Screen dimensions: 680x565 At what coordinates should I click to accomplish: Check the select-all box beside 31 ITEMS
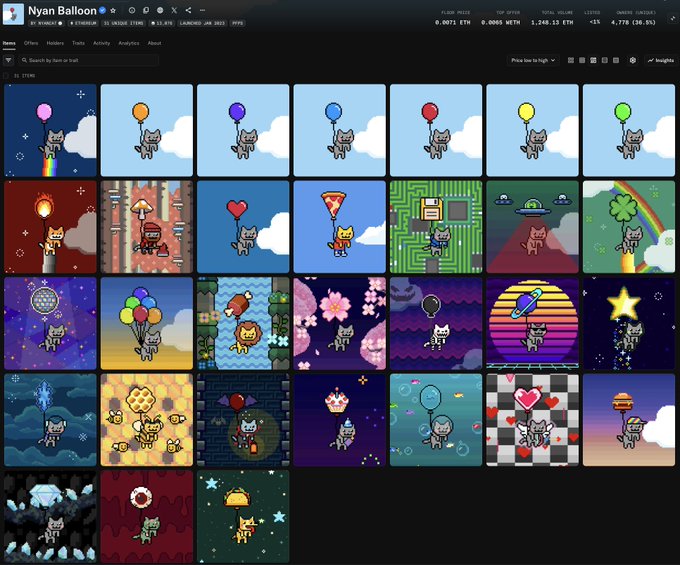[x=6, y=76]
